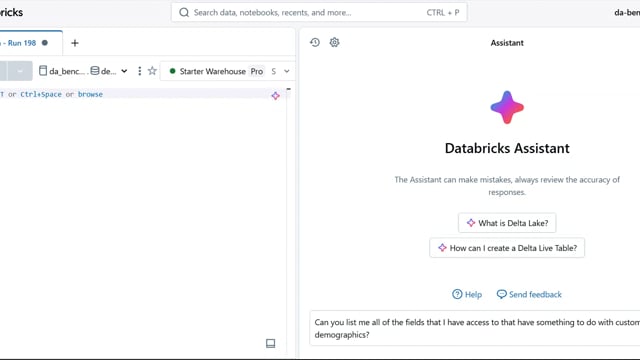Choose "How can I create a Delta Live Table?"
640x360 pixels.
507,248
